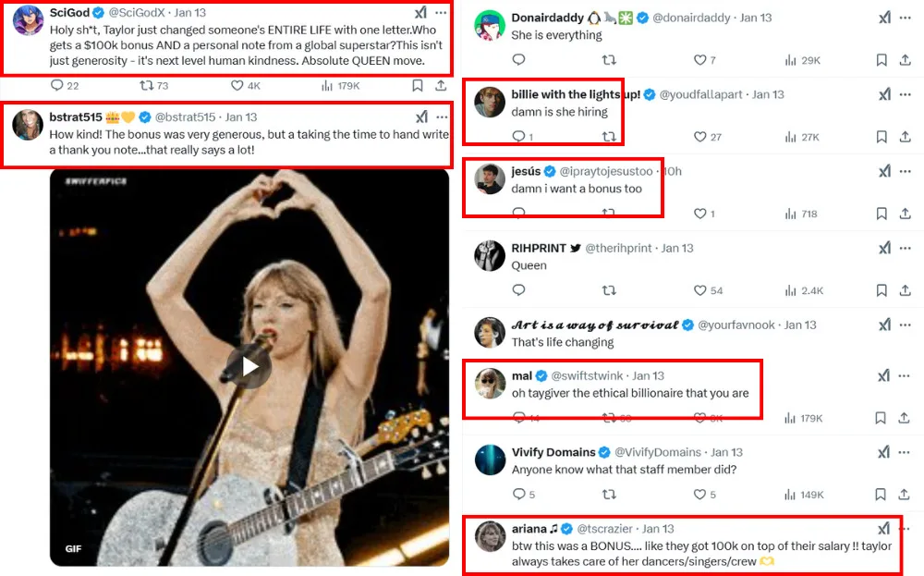
Task: Share SciGod's tweet
Action: click(441, 86)
